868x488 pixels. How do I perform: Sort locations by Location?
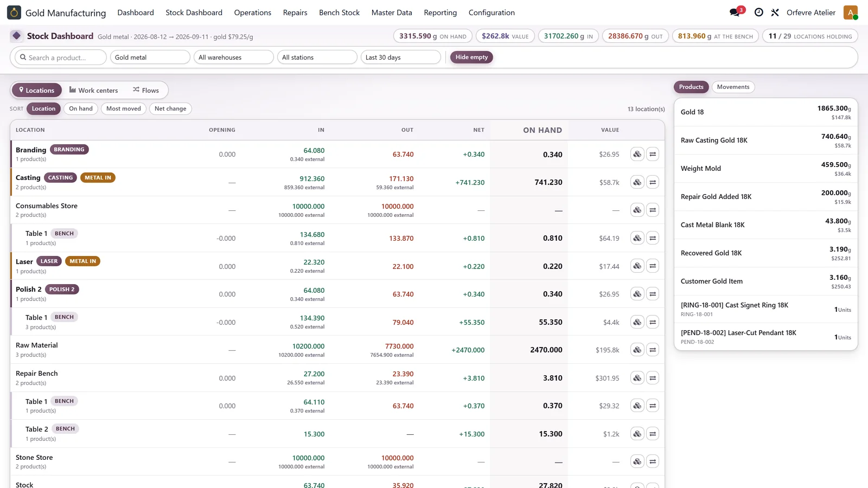[43, 108]
